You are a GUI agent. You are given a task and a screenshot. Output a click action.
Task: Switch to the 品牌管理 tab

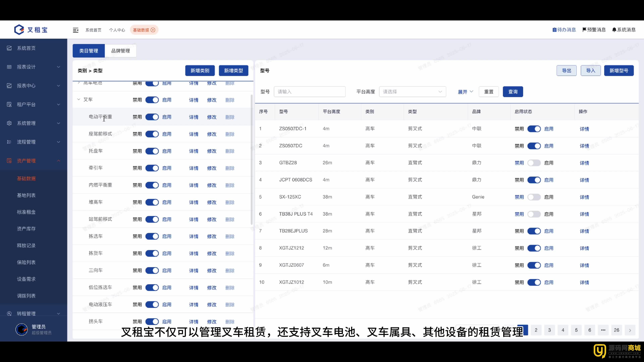pos(121,51)
